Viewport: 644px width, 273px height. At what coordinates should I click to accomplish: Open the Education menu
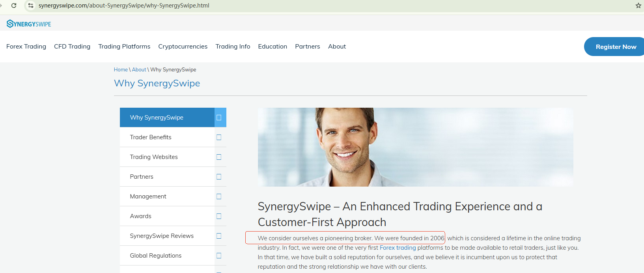273,47
